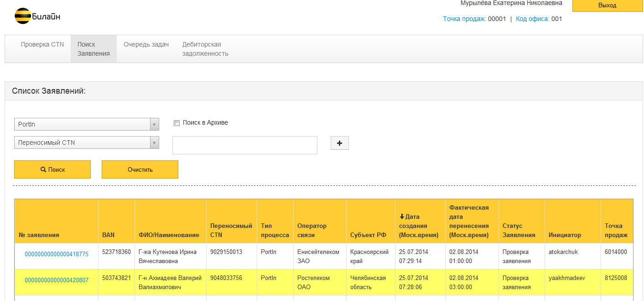Click the Поиск search button
Image resolution: width=644 pixels, height=301 pixels.
point(52,169)
